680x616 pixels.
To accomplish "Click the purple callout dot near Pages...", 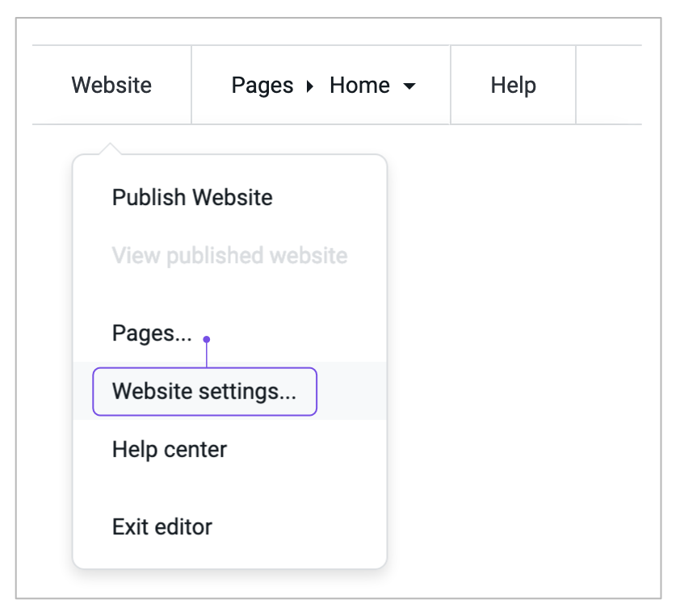I will (x=207, y=339).
